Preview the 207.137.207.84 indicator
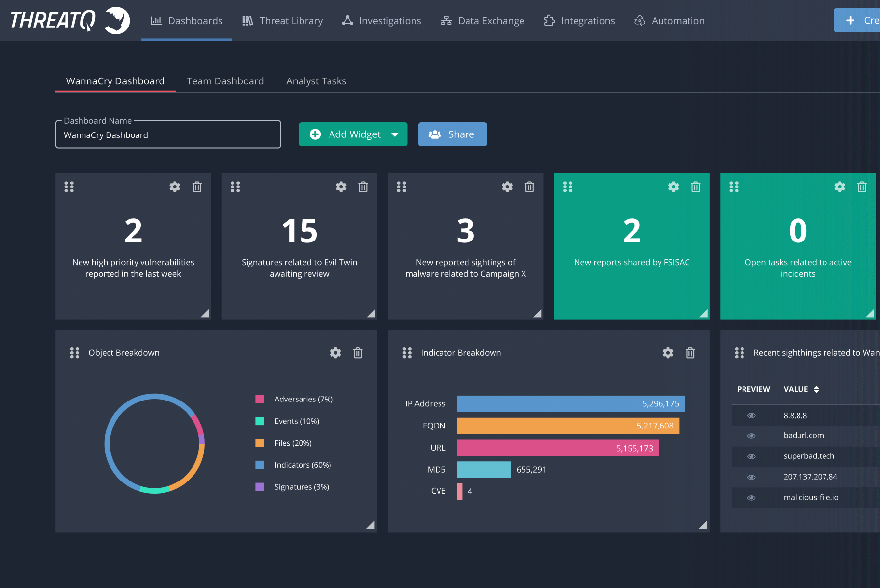The image size is (880, 588). tap(751, 477)
